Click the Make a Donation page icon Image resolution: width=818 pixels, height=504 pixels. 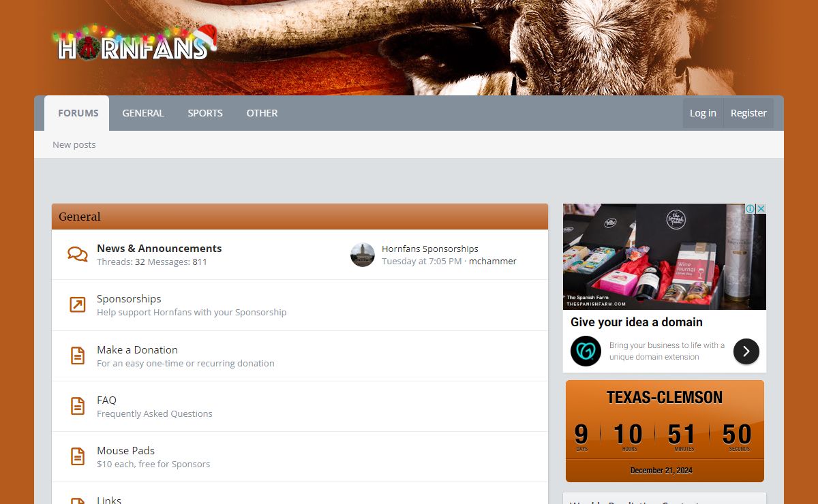tap(78, 356)
